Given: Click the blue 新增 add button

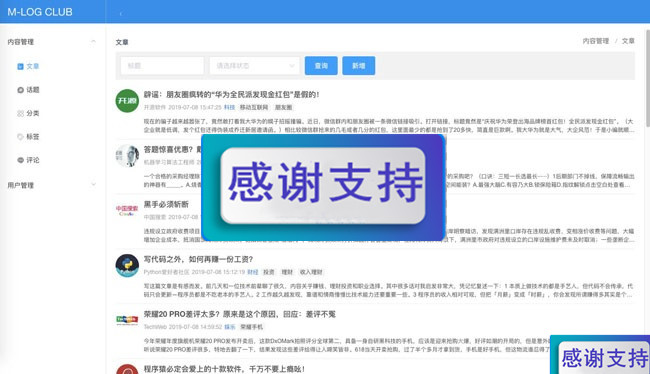Looking at the screenshot, I should click(x=359, y=66).
